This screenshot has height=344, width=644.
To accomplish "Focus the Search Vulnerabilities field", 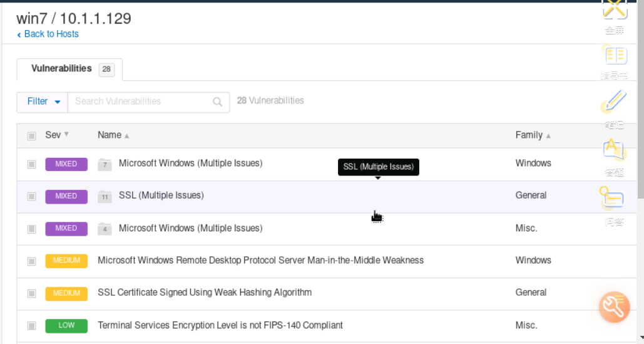I will tap(141, 102).
